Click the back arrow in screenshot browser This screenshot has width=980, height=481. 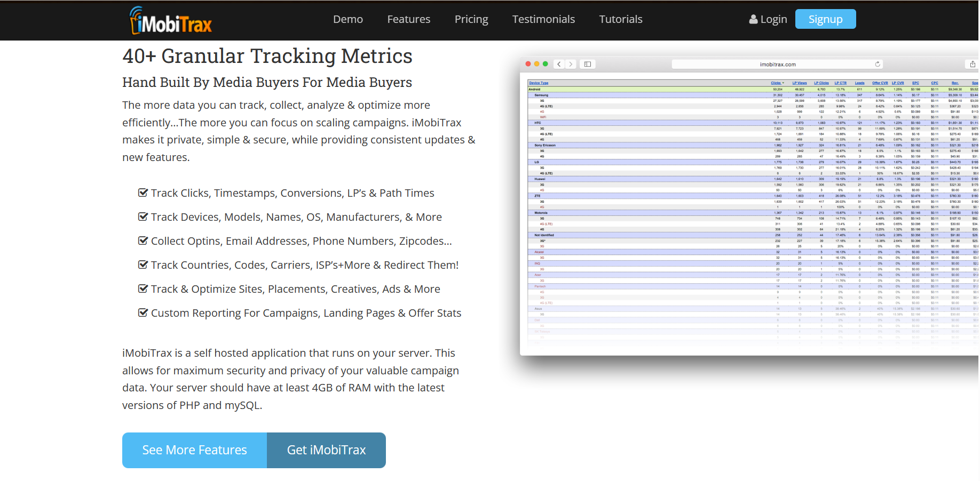559,64
